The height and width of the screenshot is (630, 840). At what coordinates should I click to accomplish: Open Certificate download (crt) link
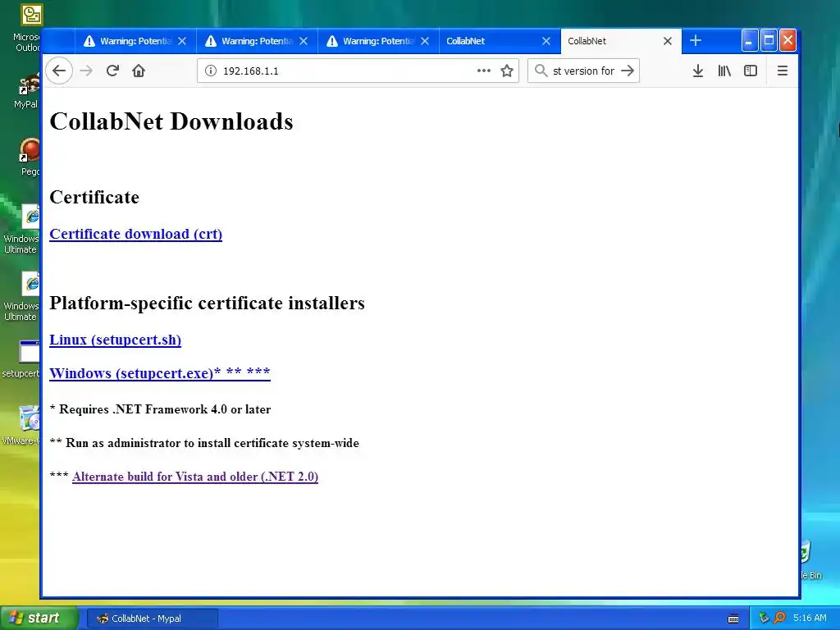coord(135,234)
